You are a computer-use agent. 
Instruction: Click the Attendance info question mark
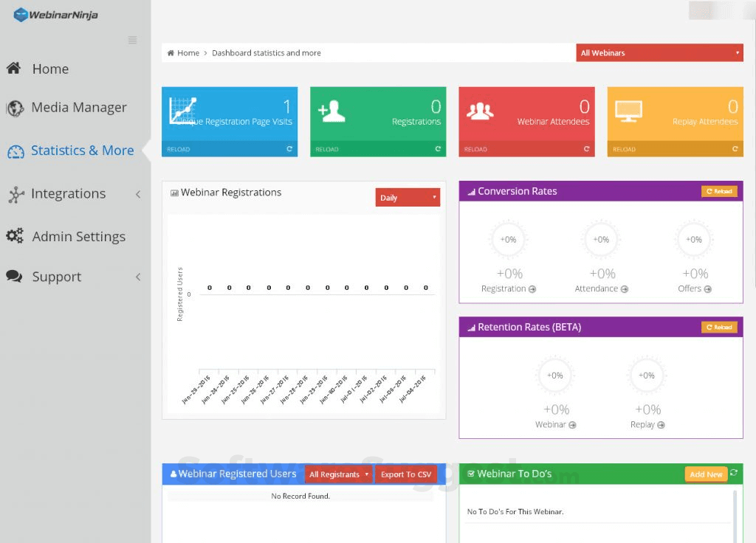pyautogui.click(x=626, y=288)
